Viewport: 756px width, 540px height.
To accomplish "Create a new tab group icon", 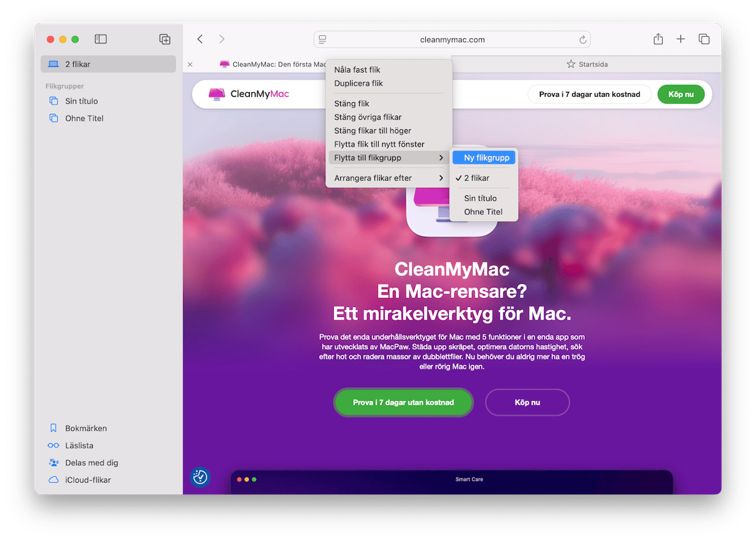I will [165, 39].
